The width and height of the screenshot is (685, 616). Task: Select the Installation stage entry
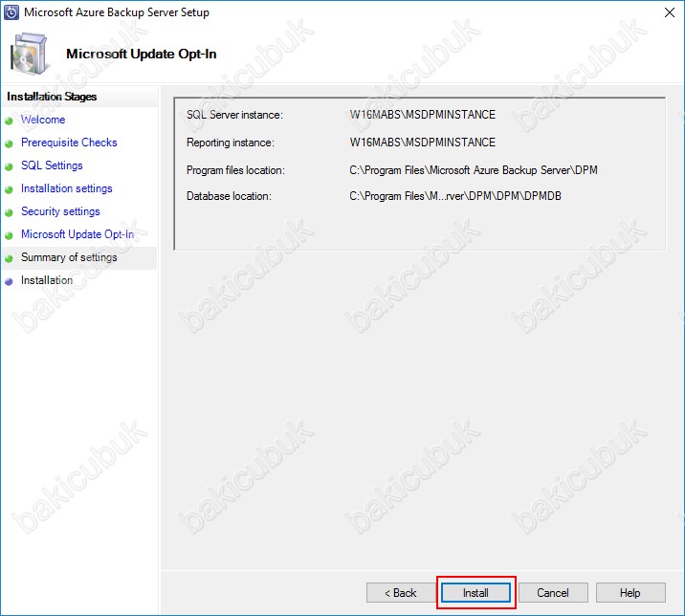click(x=47, y=280)
